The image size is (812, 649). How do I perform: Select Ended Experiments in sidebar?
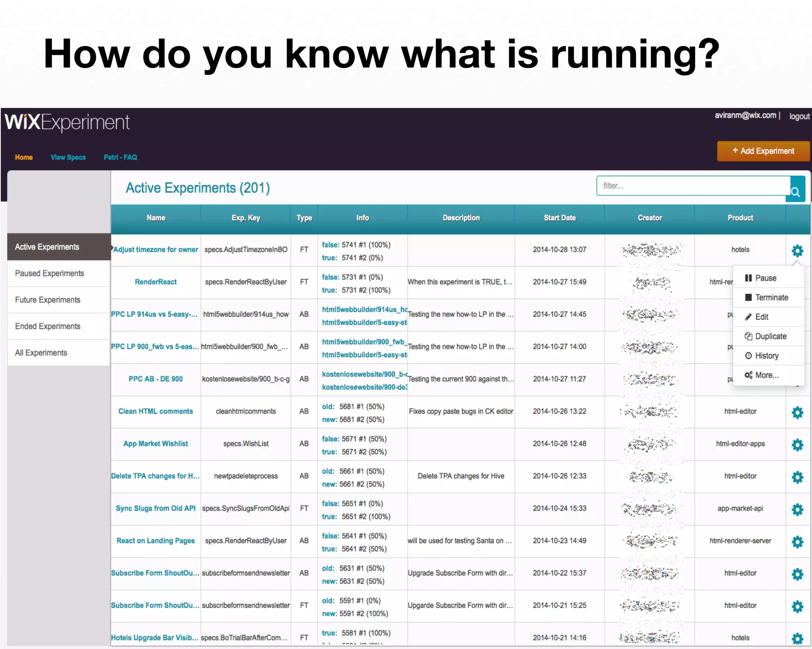coord(59,326)
